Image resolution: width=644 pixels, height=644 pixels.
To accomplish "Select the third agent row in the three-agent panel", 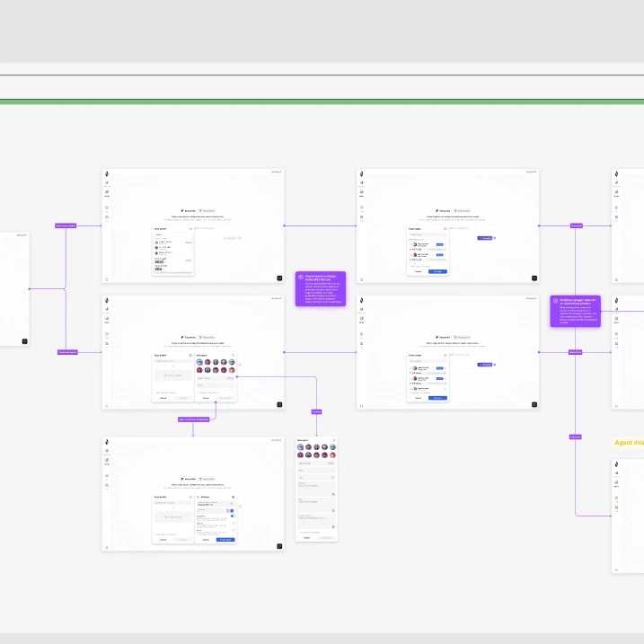I will [428, 389].
